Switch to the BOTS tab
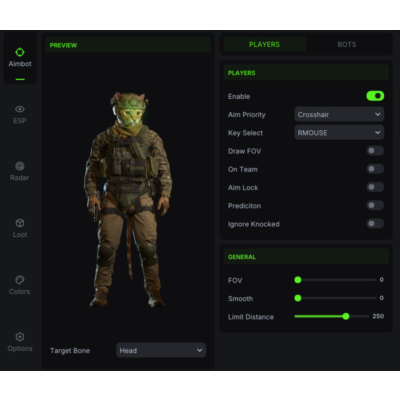Screen dimensions: 400x400 click(347, 44)
